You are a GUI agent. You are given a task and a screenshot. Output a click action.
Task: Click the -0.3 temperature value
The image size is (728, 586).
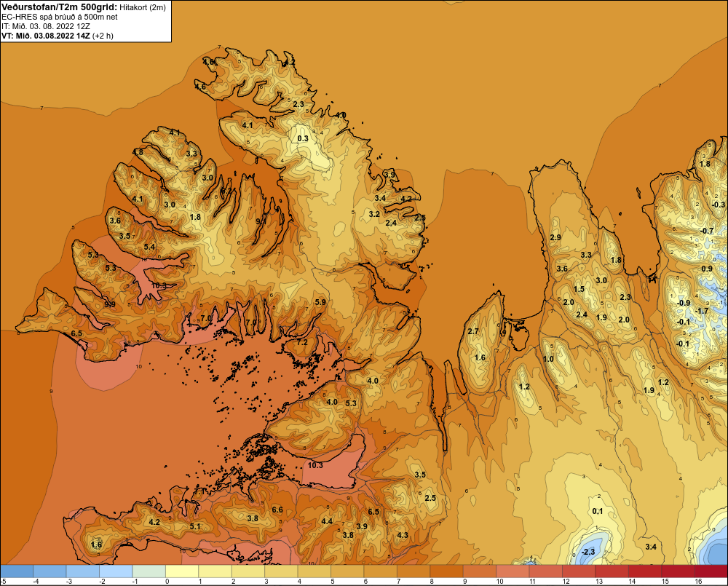point(719,205)
